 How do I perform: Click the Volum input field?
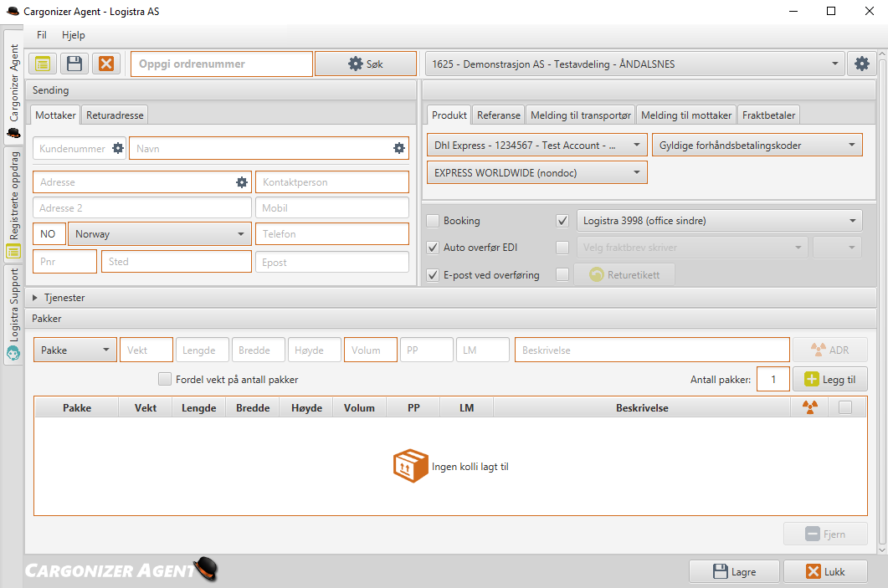coord(371,350)
